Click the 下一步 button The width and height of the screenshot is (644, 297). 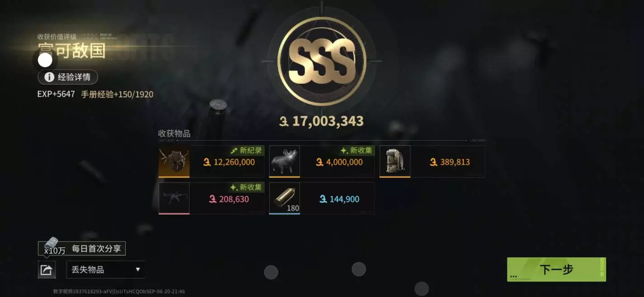(x=556, y=269)
